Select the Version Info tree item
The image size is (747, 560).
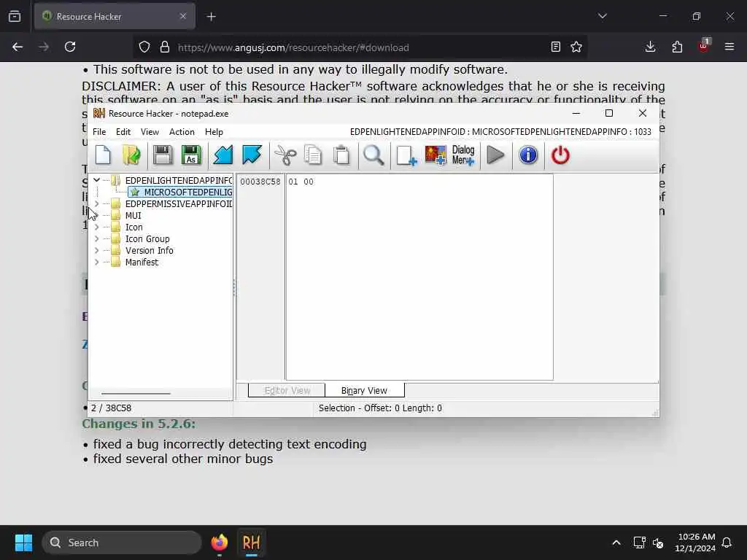pyautogui.click(x=149, y=251)
